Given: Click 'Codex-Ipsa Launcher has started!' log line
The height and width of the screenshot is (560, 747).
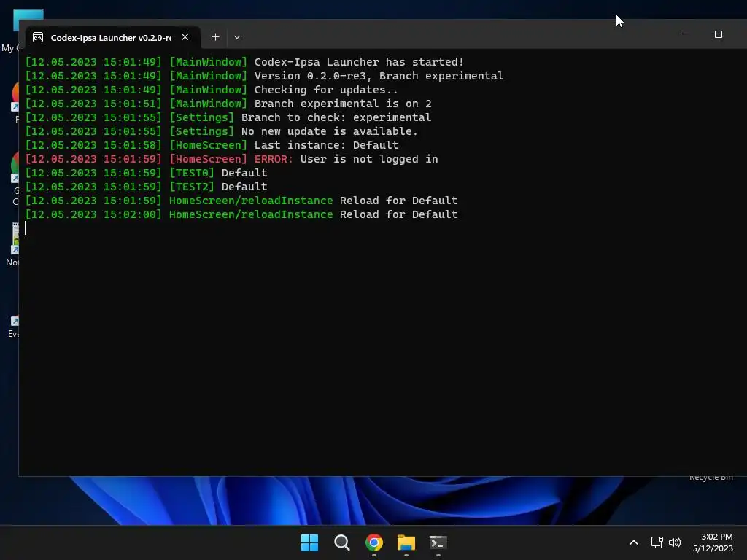Looking at the screenshot, I should coord(244,62).
